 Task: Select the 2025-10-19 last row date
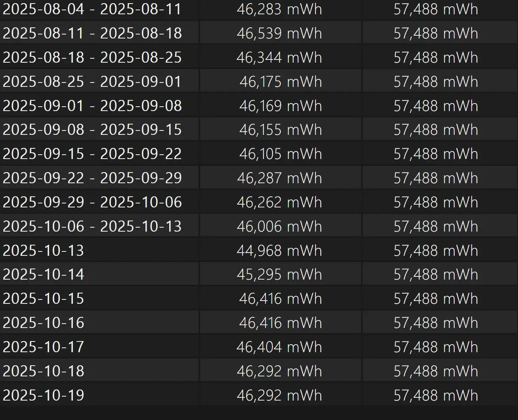(44, 395)
